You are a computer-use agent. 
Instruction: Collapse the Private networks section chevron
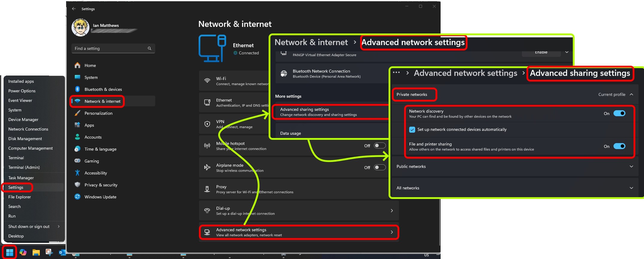[x=631, y=95]
